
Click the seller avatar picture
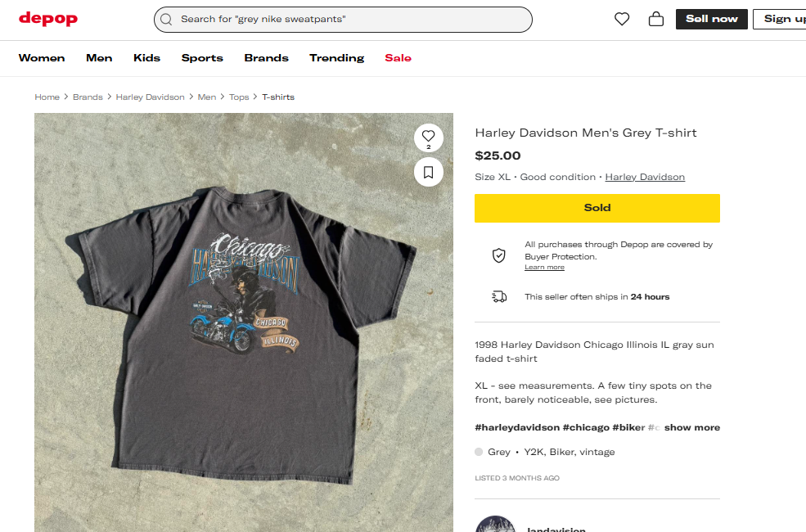point(495,525)
